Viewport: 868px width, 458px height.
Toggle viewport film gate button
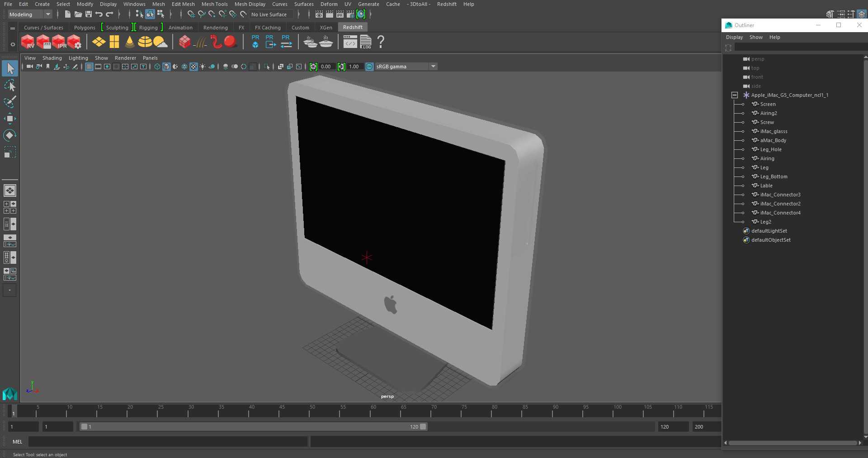click(98, 67)
